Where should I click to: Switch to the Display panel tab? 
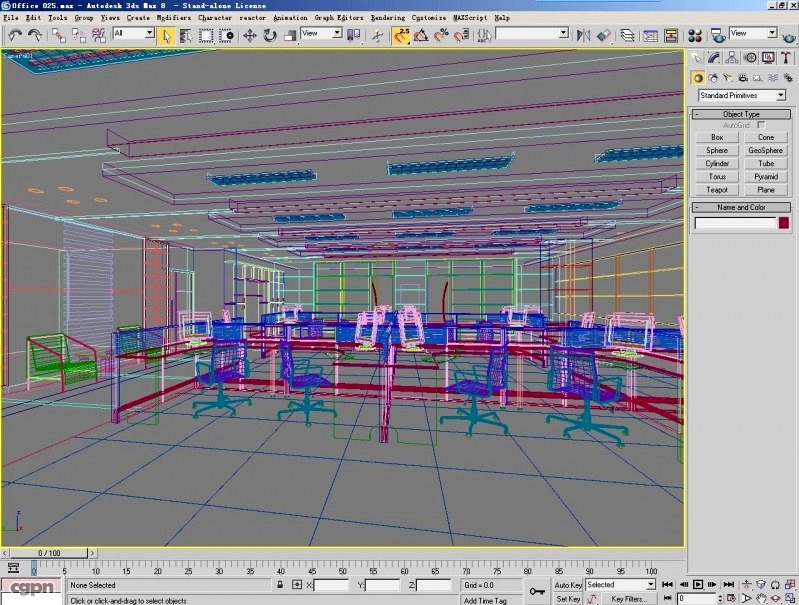point(768,58)
